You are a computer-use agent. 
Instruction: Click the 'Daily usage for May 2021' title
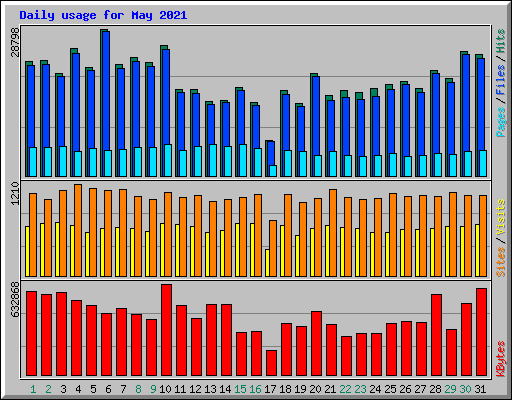click(x=103, y=15)
